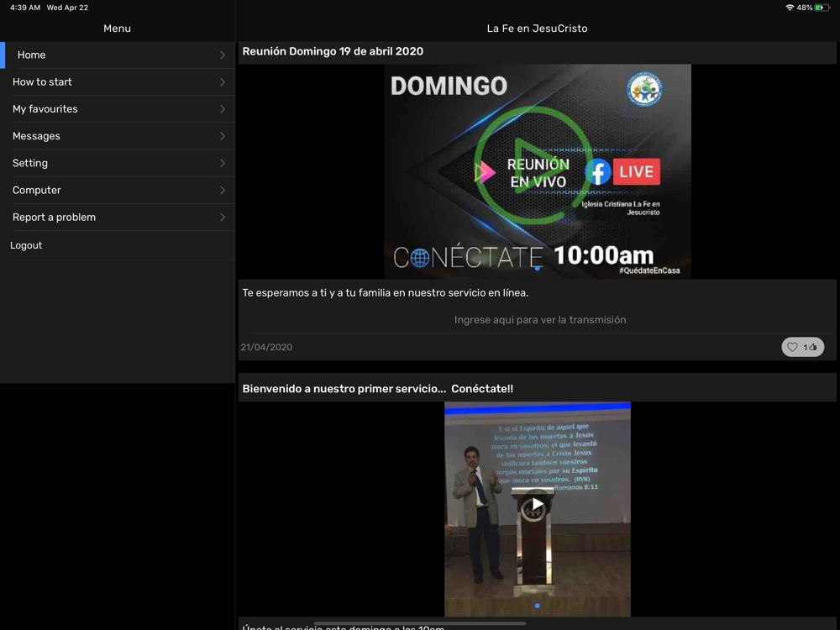Open Computer menu item
Image resolution: width=840 pixels, height=630 pixels.
[118, 190]
